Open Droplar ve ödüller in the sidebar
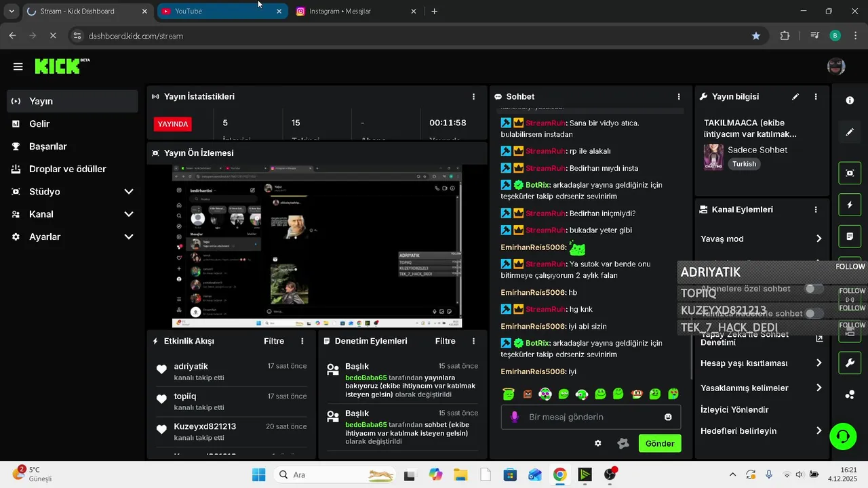This screenshot has width=868, height=488. coord(73,169)
